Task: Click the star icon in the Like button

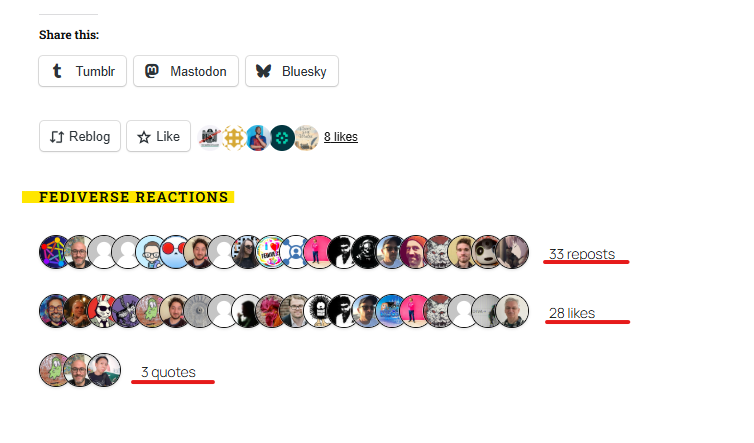Action: coord(144,137)
